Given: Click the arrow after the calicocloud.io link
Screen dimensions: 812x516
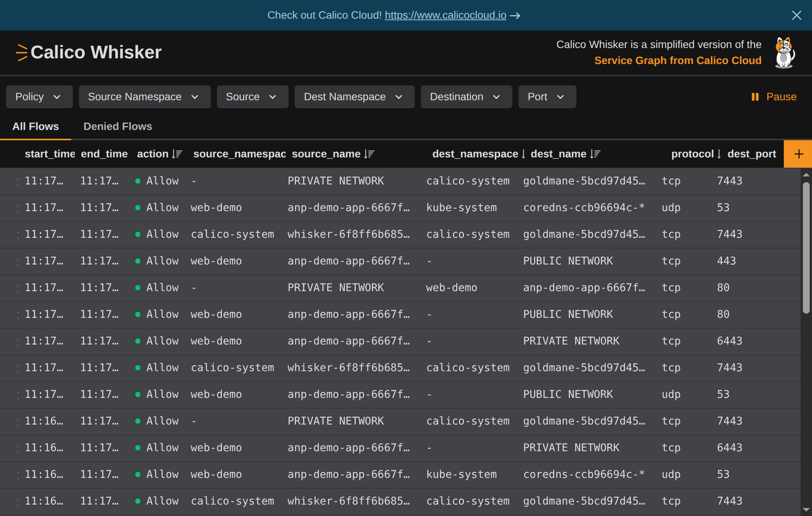Looking at the screenshot, I should tap(515, 16).
